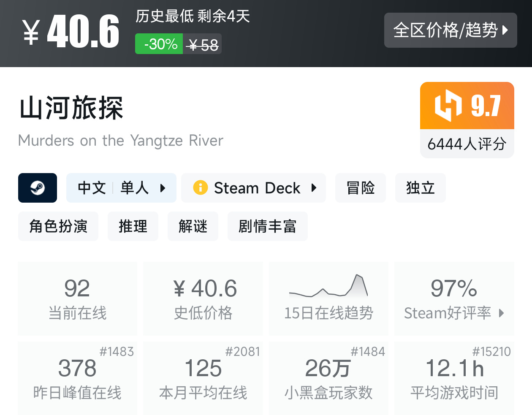Open the 6444人评分 rating count
Image resolution: width=532 pixels, height=415 pixels.
[x=467, y=144]
